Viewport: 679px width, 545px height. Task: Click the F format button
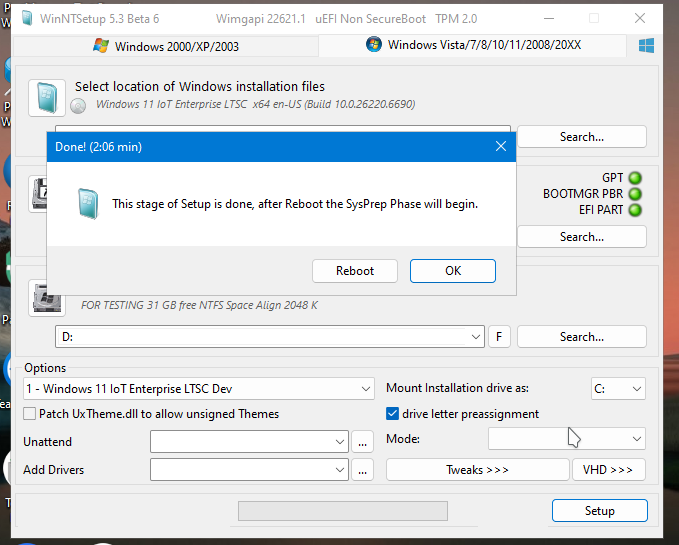[499, 337]
